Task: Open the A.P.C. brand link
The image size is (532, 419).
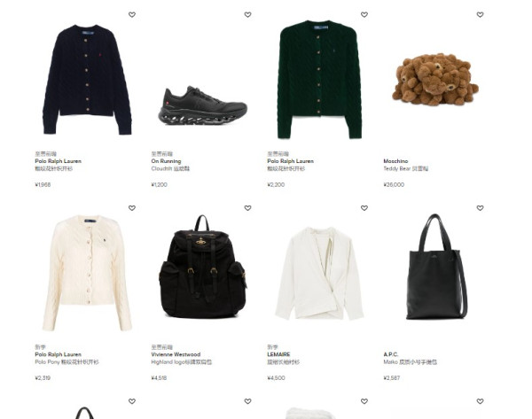Action: click(391, 354)
